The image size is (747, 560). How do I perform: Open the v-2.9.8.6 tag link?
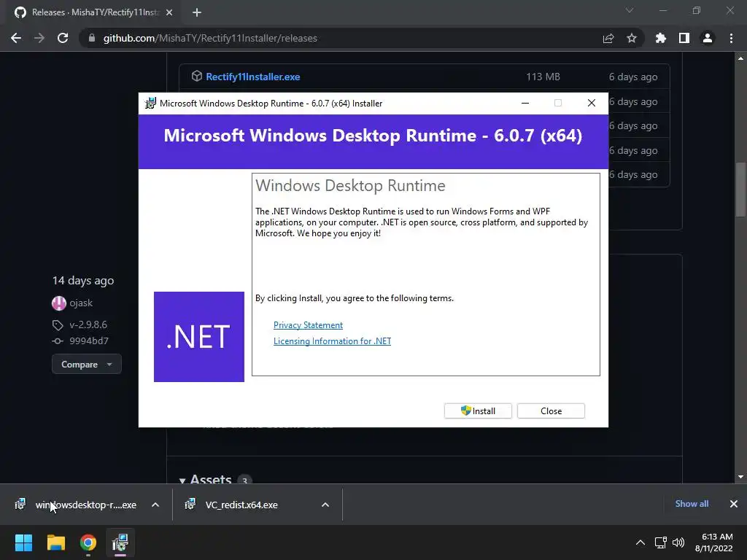coord(88,324)
